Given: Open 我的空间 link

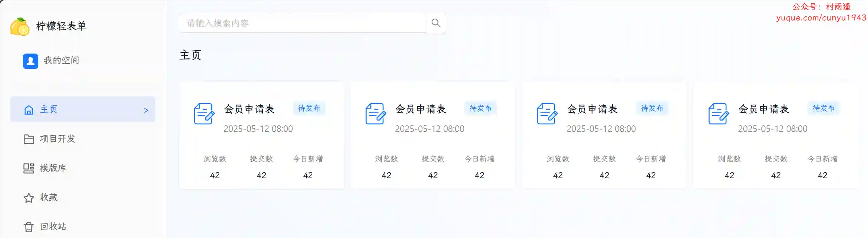Looking at the screenshot, I should click(x=61, y=61).
